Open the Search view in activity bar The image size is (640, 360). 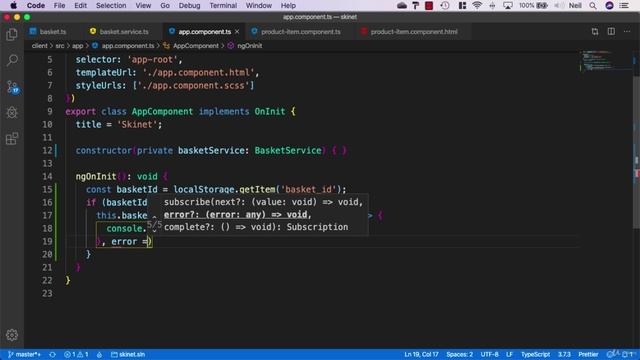point(12,60)
